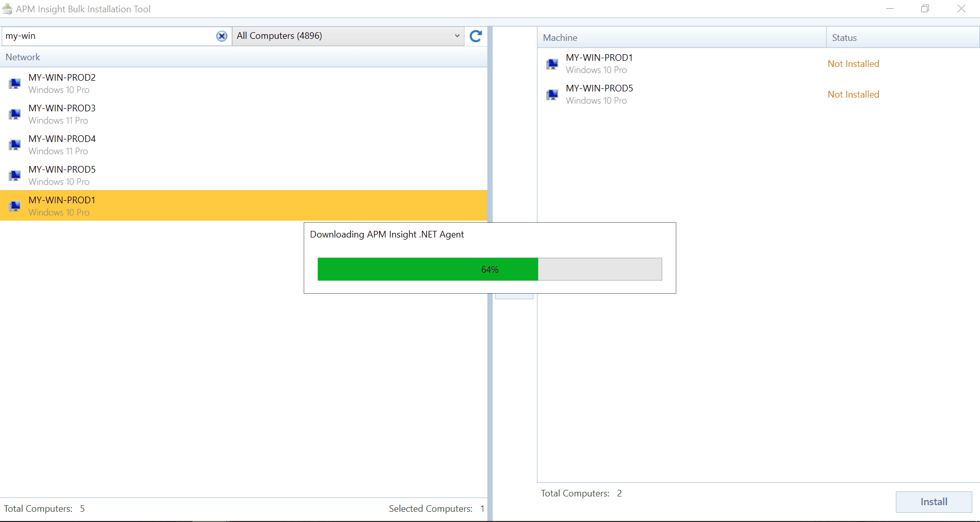980x522 pixels.
Task: Click Windows 11 Pro under MY-WIN-PROD4
Action: pos(58,151)
